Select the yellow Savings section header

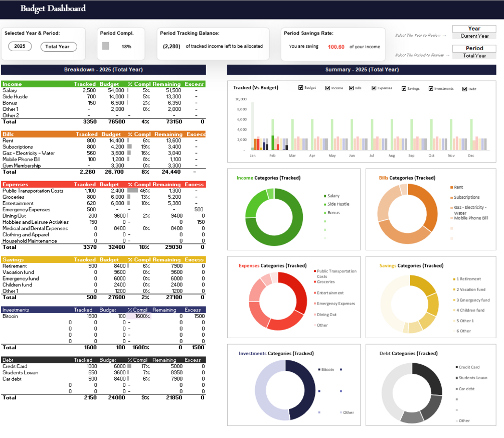pos(103,259)
